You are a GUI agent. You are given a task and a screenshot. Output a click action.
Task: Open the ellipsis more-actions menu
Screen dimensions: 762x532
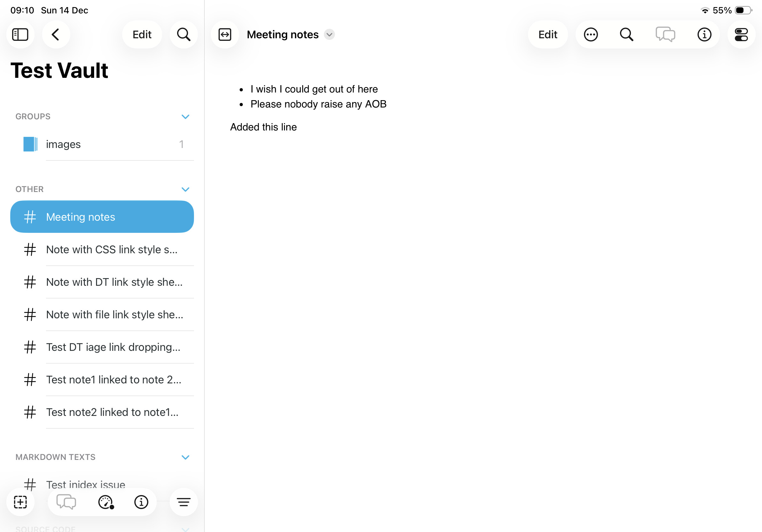pos(591,34)
